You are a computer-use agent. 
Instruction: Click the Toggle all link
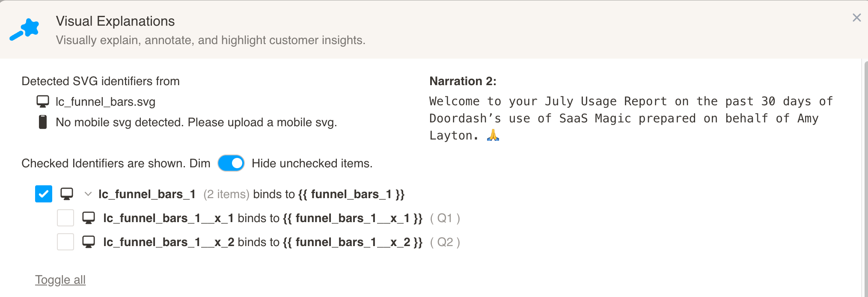coord(60,279)
